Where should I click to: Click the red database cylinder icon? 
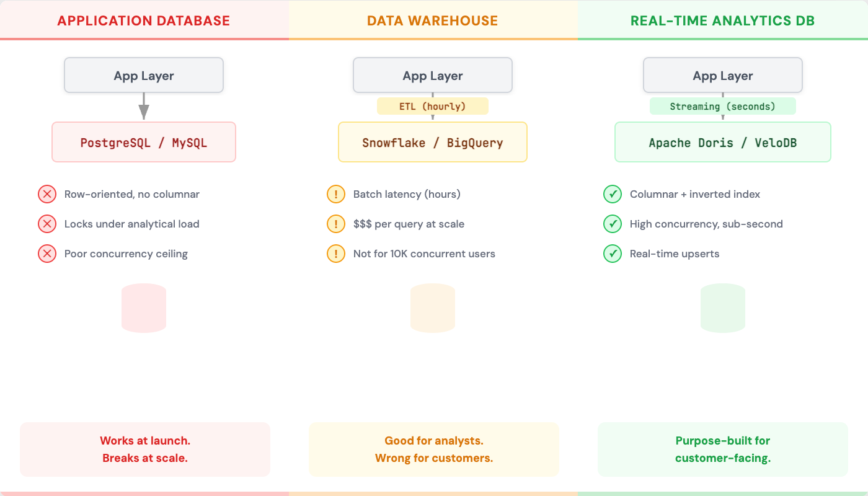click(x=144, y=308)
